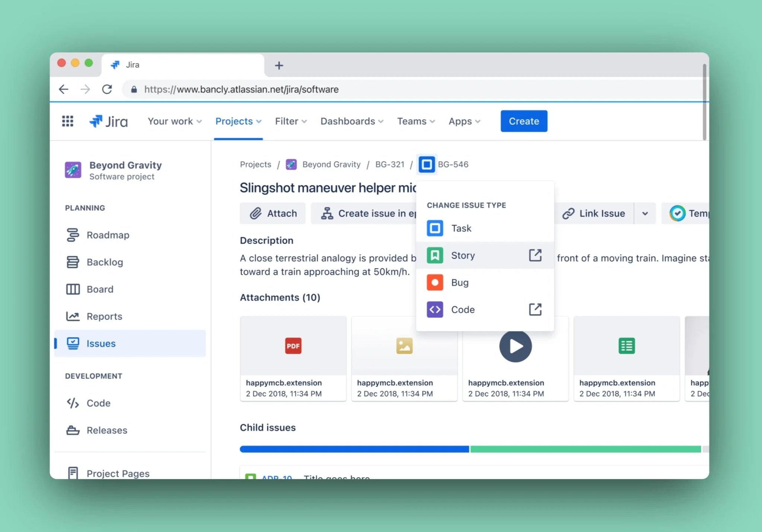Change issue type to Code
Image resolution: width=762 pixels, height=532 pixels.
click(x=463, y=310)
